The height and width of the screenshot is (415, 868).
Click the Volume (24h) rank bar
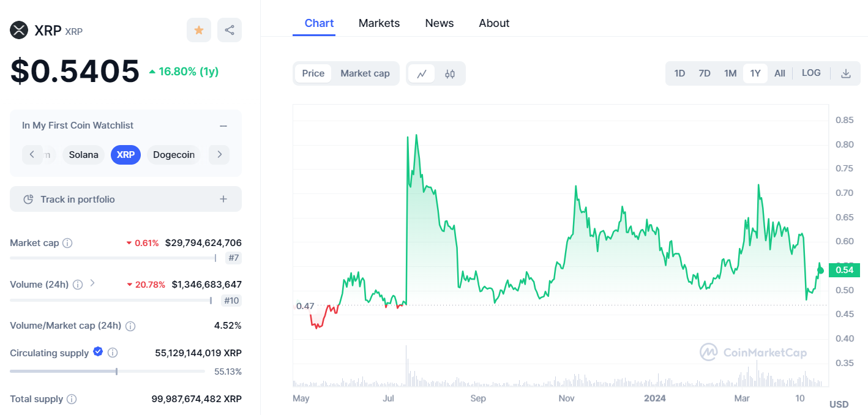coord(111,301)
